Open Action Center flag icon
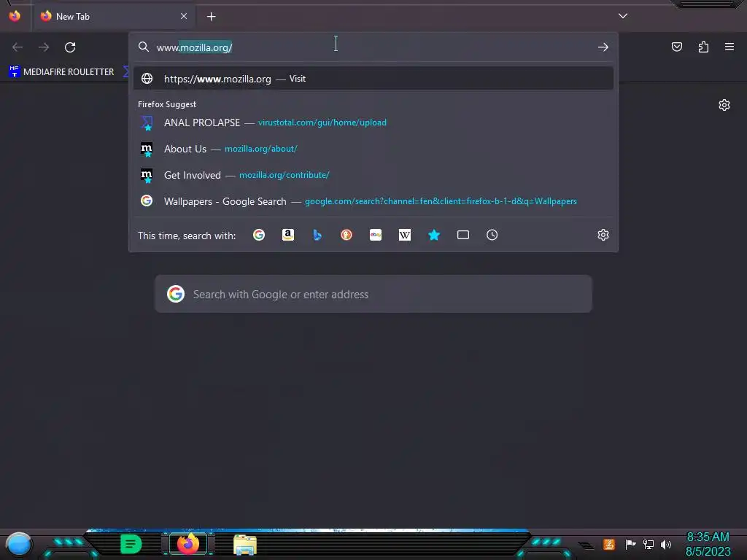 click(x=630, y=544)
